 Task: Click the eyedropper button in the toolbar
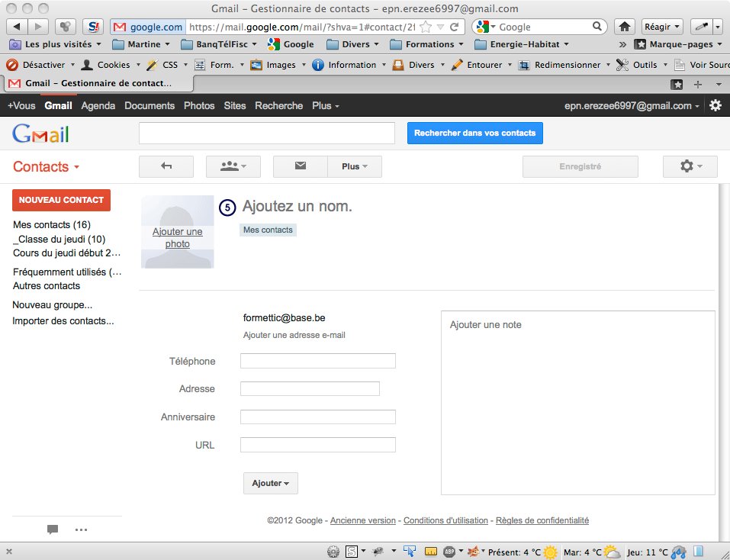(701, 27)
